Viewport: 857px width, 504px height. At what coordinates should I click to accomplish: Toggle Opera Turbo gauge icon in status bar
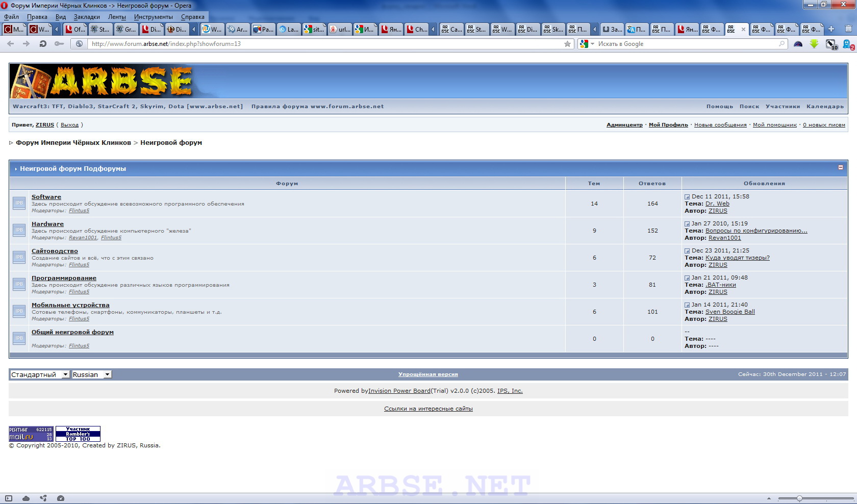(x=61, y=498)
